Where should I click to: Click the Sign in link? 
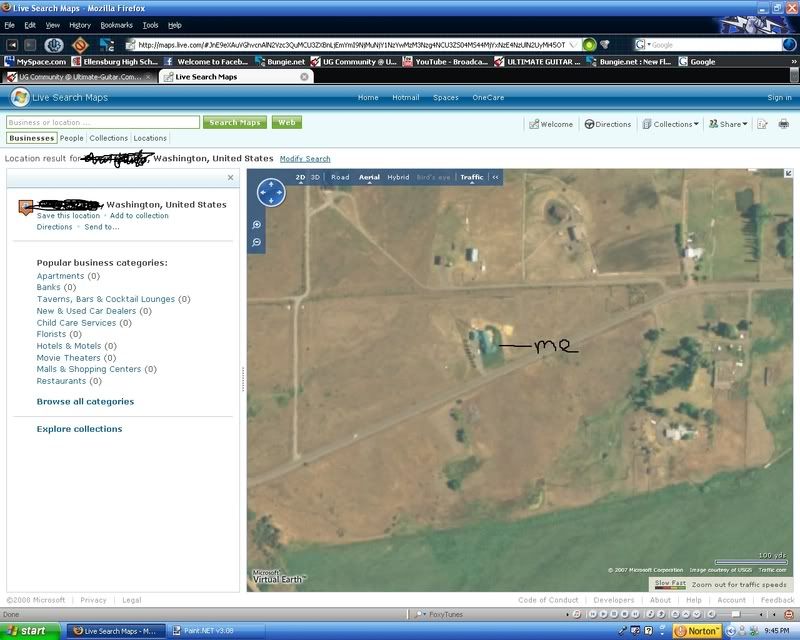click(779, 97)
